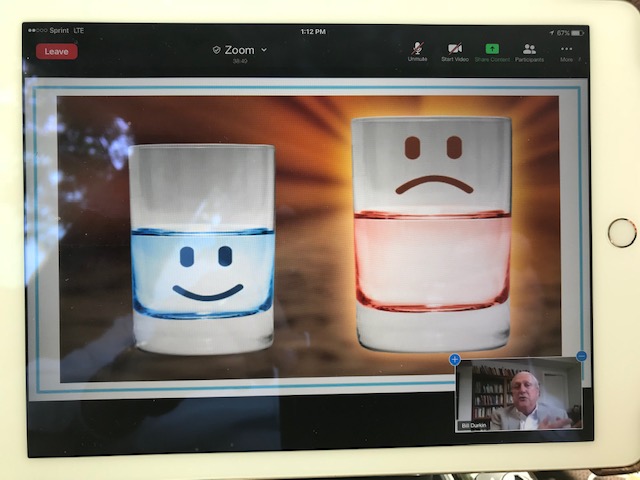Tap the battery indicator in status bar
The height and width of the screenshot is (480, 640).
pos(577,33)
